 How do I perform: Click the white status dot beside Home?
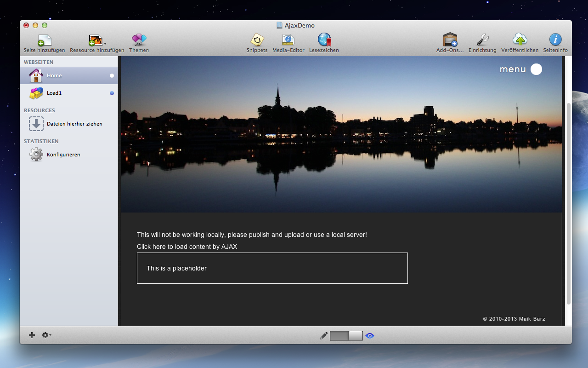tap(112, 75)
